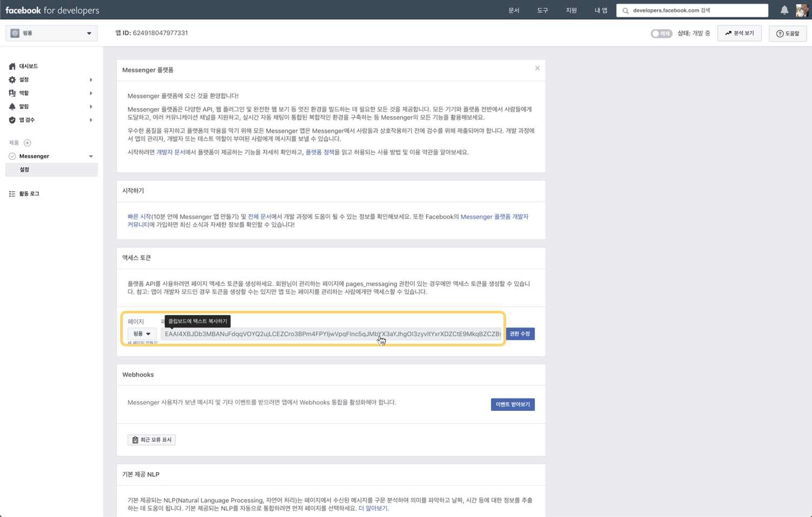
Task: Toggle the app status switch
Action: pyautogui.click(x=661, y=34)
